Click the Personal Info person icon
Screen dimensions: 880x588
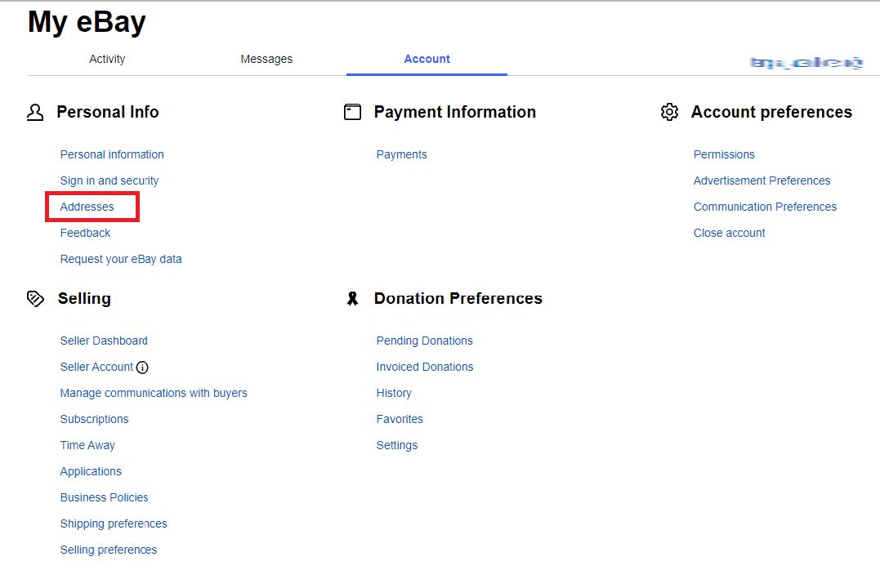point(35,112)
